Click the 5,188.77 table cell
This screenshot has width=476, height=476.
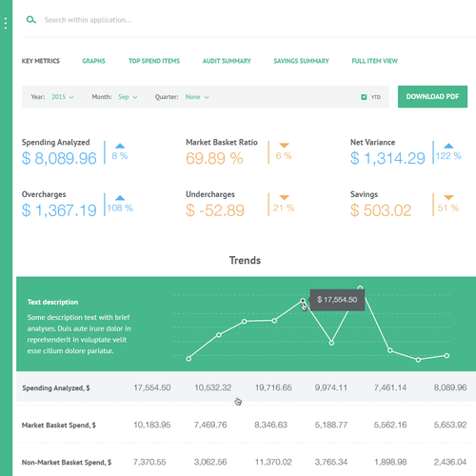(x=331, y=425)
